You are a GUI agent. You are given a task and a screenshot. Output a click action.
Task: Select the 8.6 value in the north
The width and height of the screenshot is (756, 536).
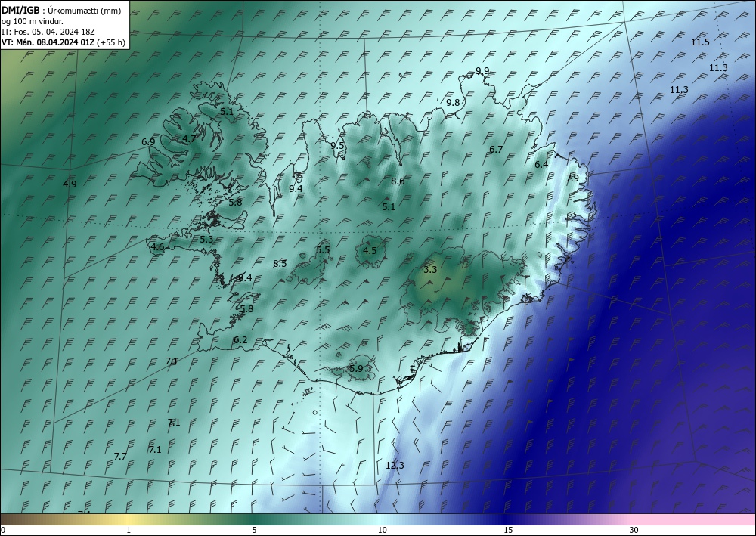[398, 181]
